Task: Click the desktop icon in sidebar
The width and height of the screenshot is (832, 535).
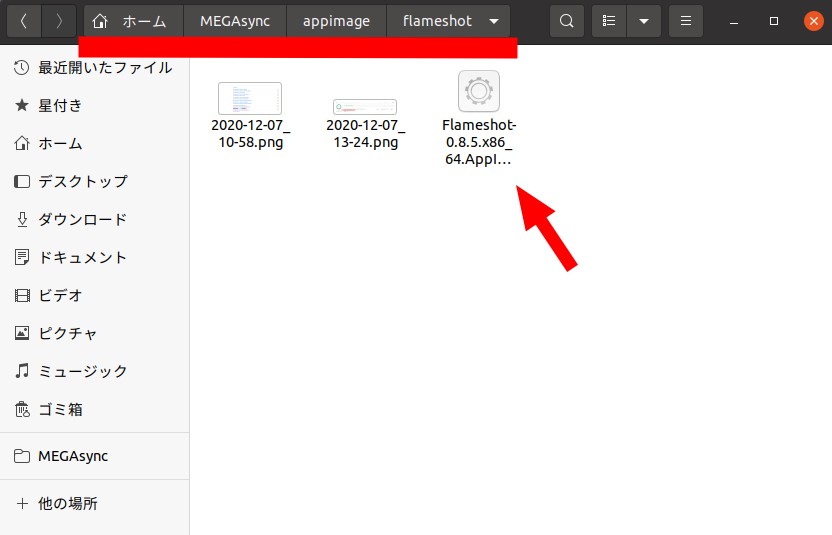Action: click(x=22, y=182)
